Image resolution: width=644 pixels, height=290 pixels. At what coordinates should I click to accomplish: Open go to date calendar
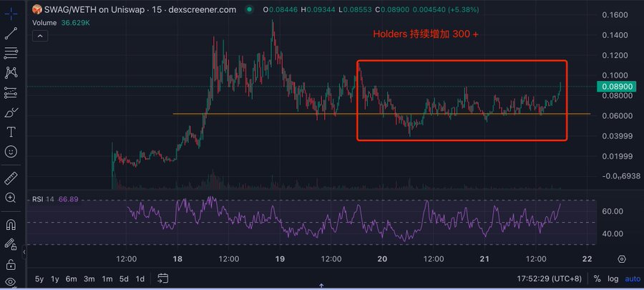pos(163,279)
